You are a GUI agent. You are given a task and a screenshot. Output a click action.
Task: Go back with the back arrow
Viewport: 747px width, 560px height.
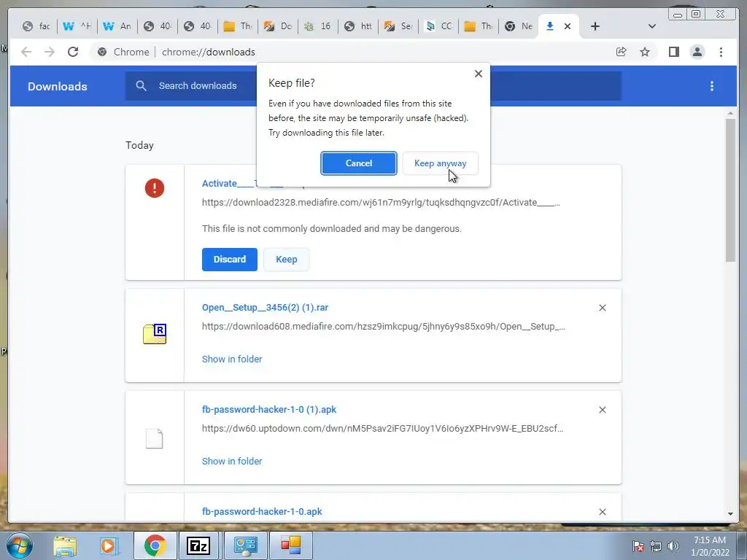click(x=26, y=52)
